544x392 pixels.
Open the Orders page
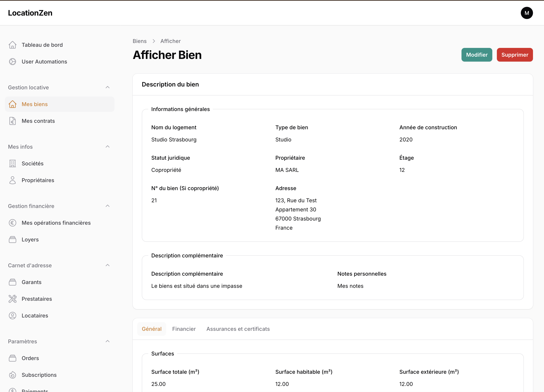59,358
